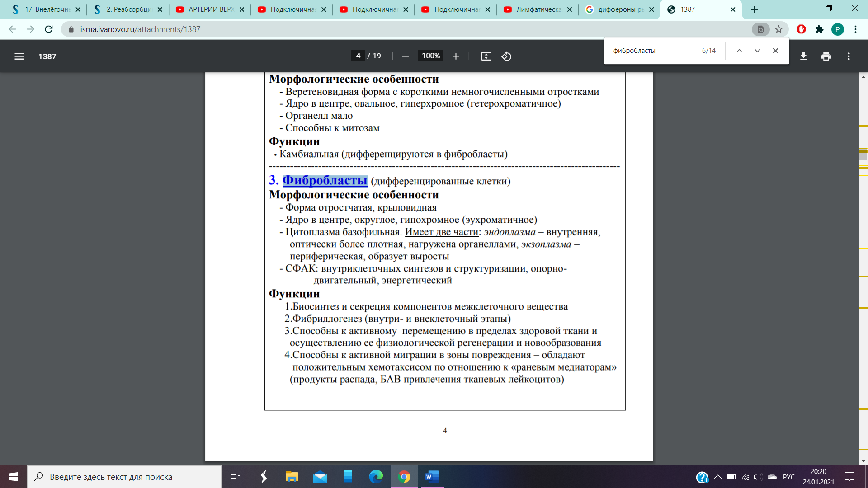
Task: Open PDF viewer more actions menu
Action: coord(849,56)
